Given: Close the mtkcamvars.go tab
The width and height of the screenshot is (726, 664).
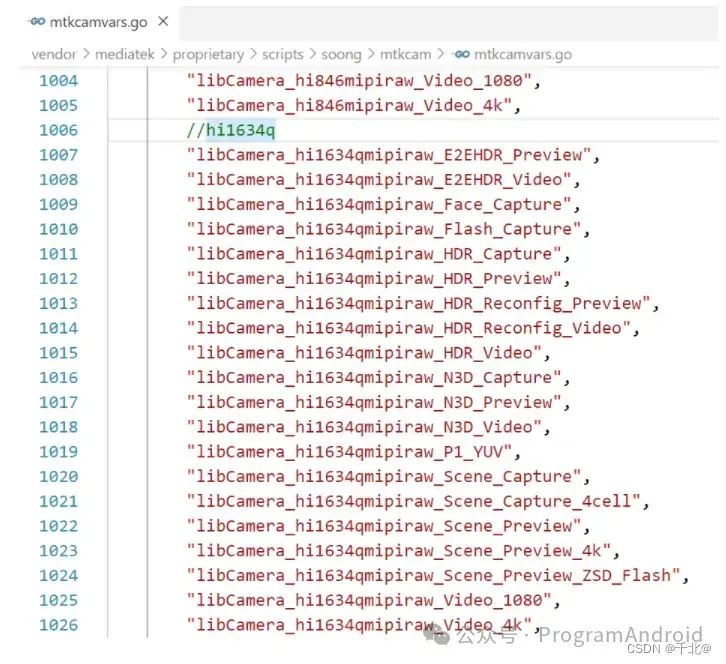Looking at the screenshot, I should [163, 21].
